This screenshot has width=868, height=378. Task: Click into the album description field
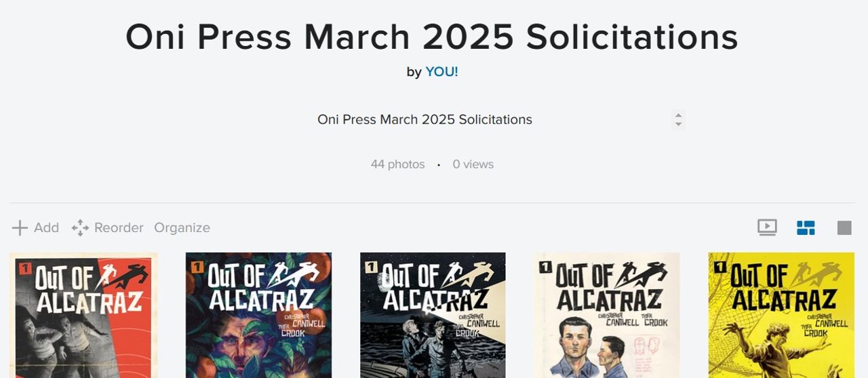point(425,120)
